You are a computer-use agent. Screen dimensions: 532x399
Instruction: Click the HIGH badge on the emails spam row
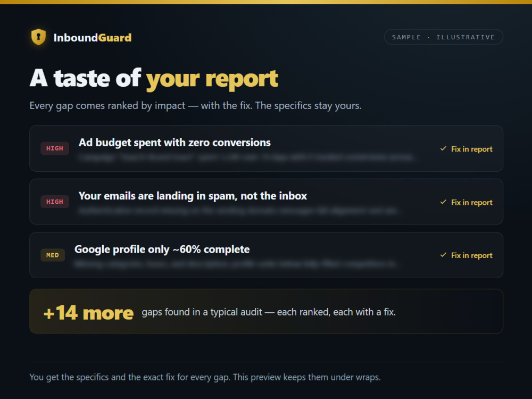(x=55, y=202)
